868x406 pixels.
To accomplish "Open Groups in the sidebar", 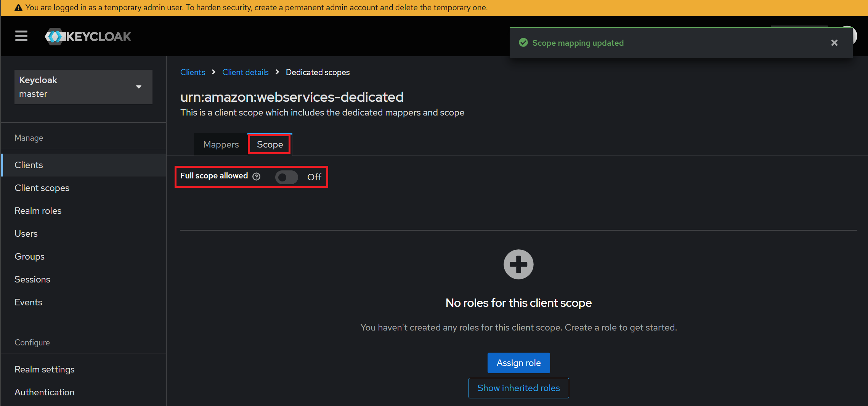I will click(x=83, y=257).
